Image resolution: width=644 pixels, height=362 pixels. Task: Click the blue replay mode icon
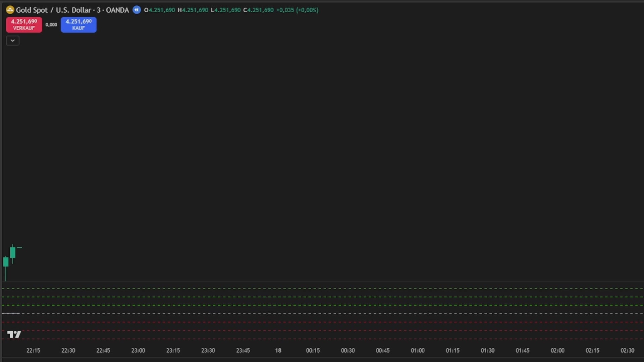point(137,10)
